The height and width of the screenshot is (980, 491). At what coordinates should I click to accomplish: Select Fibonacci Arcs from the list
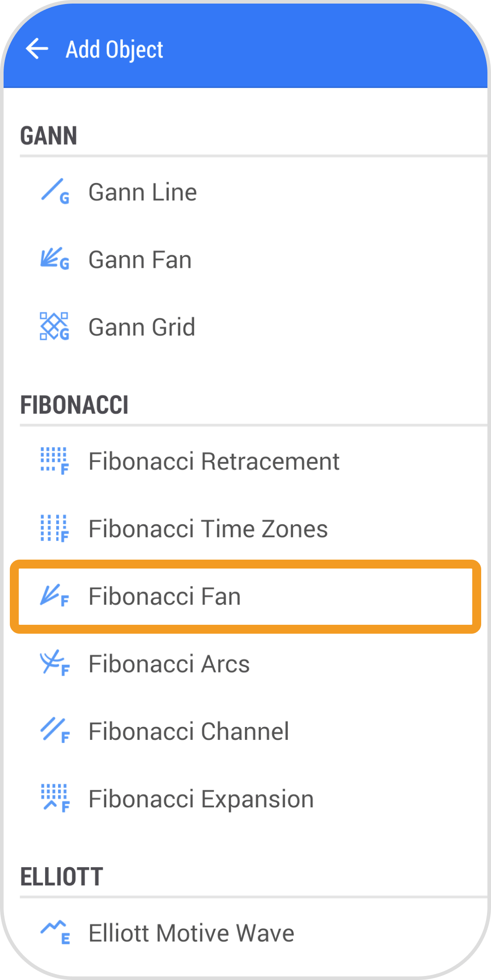point(169,664)
